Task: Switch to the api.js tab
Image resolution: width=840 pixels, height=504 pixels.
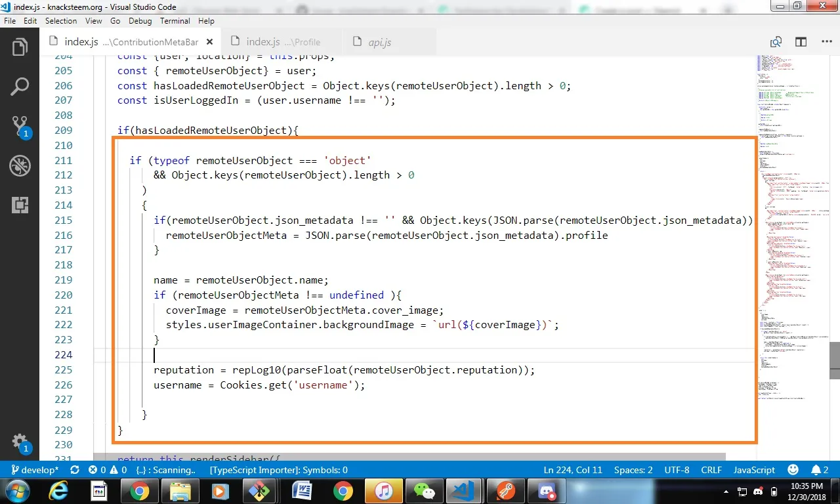Action: click(x=379, y=42)
